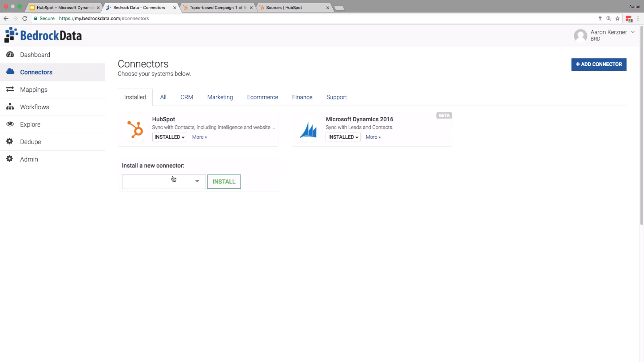Switch to the Ecommerce tab
Image resolution: width=644 pixels, height=362 pixels.
click(262, 97)
